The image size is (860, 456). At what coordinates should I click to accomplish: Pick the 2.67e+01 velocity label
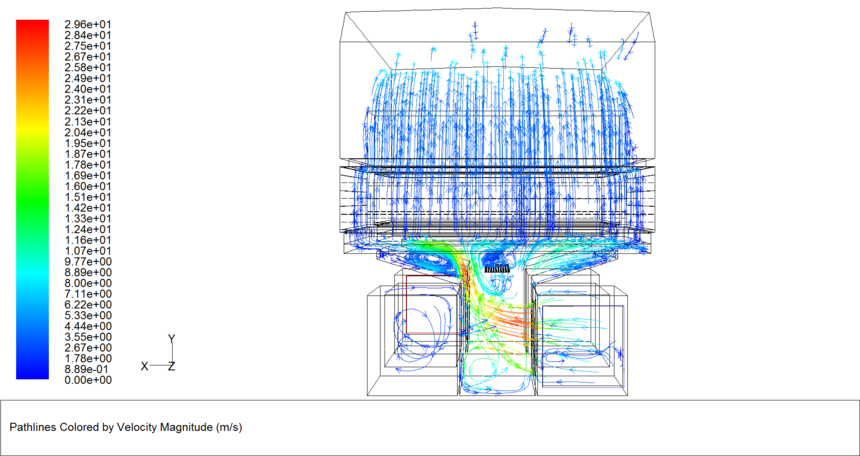point(88,57)
